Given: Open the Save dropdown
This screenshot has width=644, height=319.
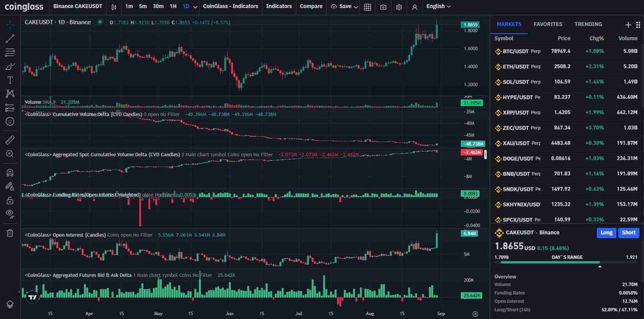Looking at the screenshot, I should coord(345,6).
